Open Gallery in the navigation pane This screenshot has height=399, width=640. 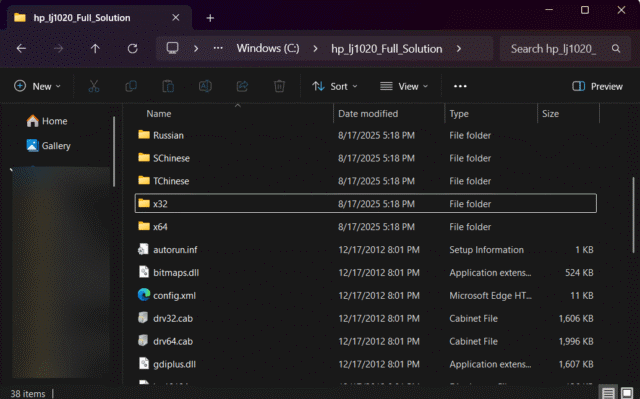pyautogui.click(x=49, y=146)
